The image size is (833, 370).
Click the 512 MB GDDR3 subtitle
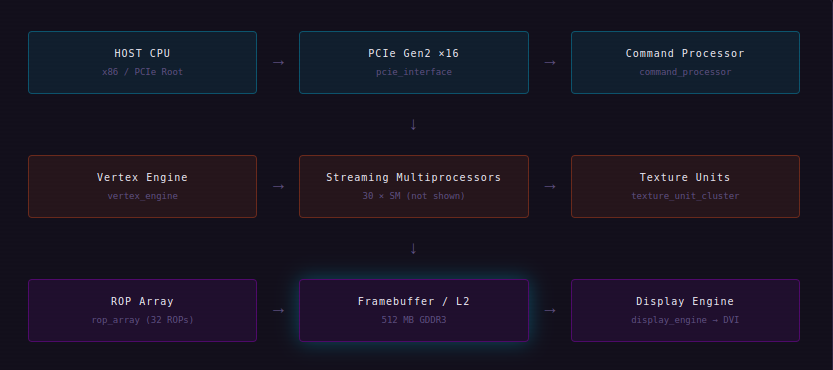coord(414,320)
